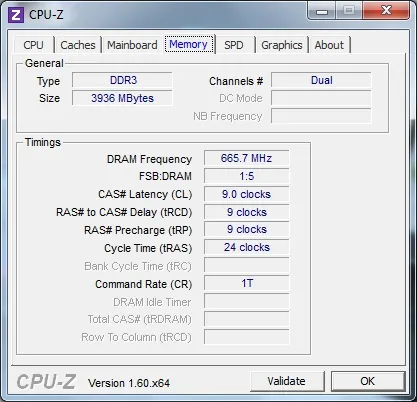Click the disabled maximize button
Viewport: 417px width, 402px height.
coord(349,11)
